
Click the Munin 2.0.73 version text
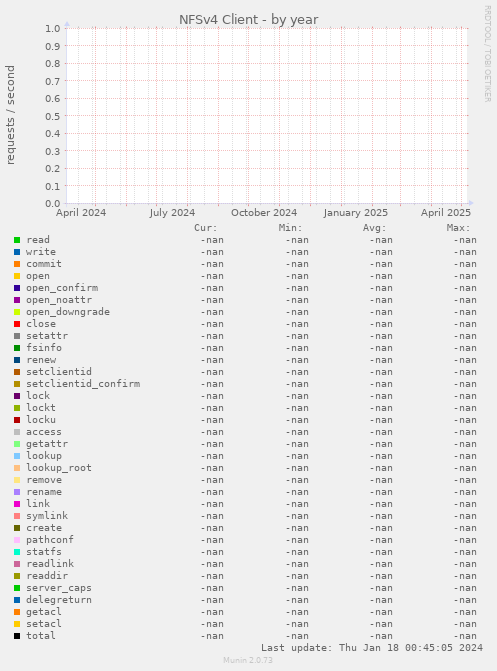click(x=248, y=660)
